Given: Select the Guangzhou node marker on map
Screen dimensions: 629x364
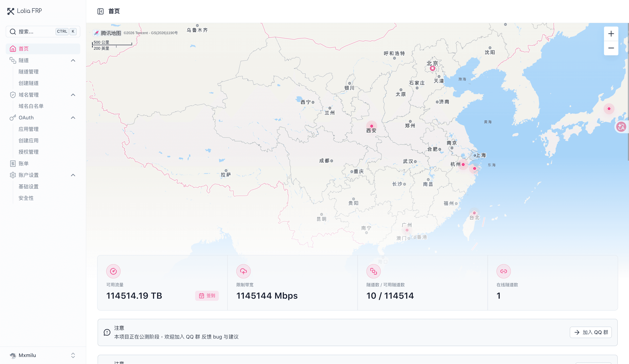Looking at the screenshot, I should (407, 230).
